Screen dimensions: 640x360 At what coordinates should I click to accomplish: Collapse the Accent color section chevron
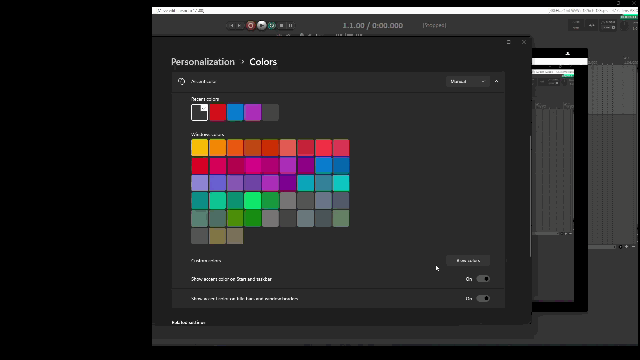(497, 82)
